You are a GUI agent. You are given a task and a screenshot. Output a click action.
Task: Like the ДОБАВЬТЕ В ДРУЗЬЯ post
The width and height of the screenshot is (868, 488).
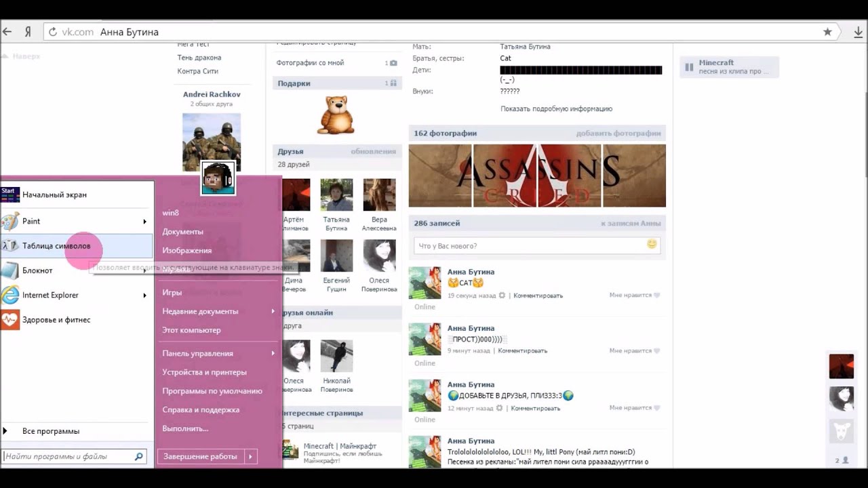[x=656, y=408]
